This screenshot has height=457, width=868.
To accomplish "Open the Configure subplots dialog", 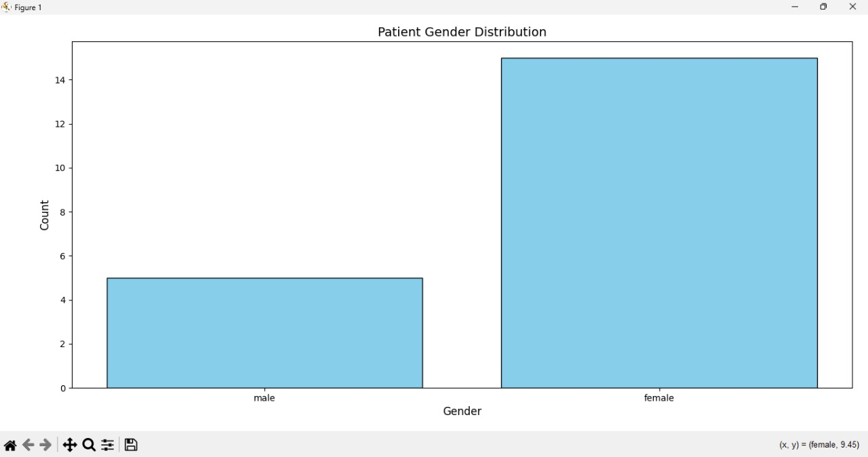I will tap(108, 445).
